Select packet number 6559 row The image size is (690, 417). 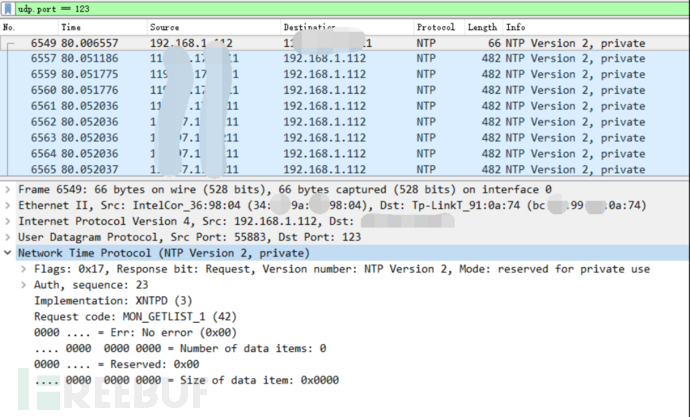(x=345, y=74)
